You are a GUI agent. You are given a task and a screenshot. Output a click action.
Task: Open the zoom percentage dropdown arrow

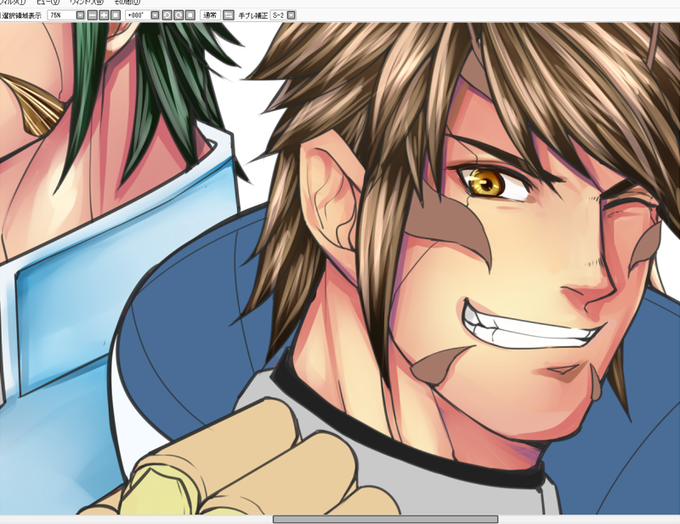[x=80, y=15]
